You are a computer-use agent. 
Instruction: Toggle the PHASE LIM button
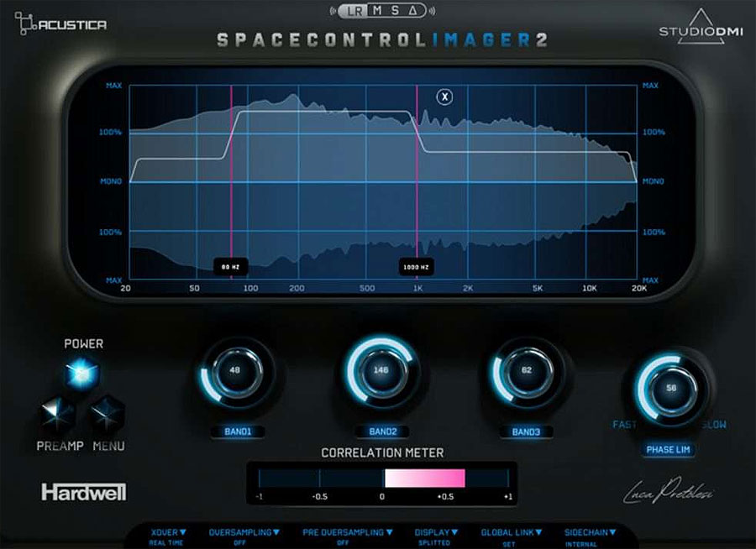click(x=668, y=450)
